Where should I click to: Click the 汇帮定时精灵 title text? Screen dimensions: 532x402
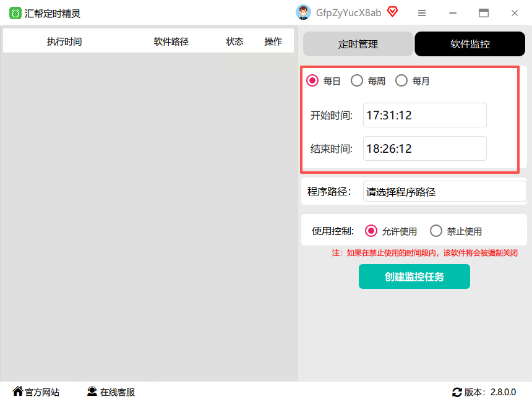(52, 14)
